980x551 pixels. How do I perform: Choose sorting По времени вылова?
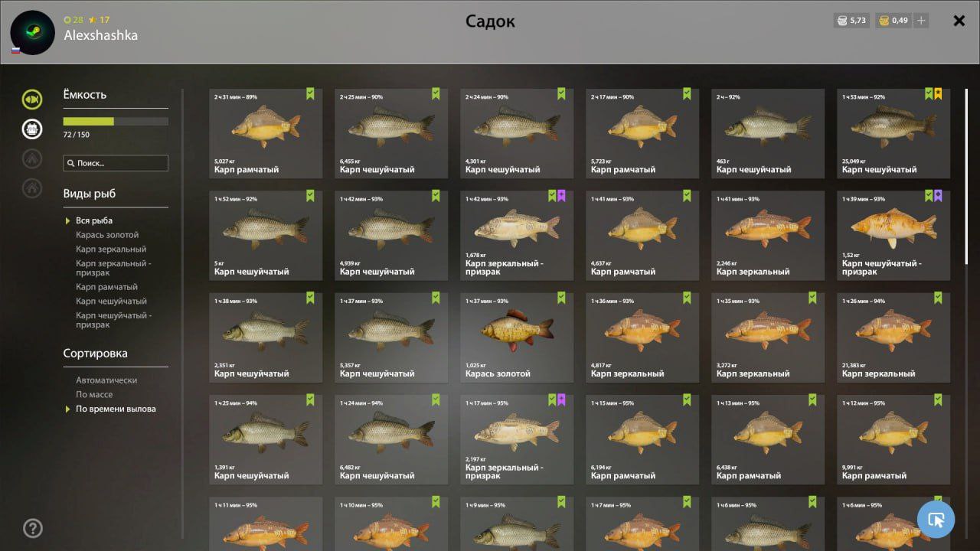pos(116,409)
